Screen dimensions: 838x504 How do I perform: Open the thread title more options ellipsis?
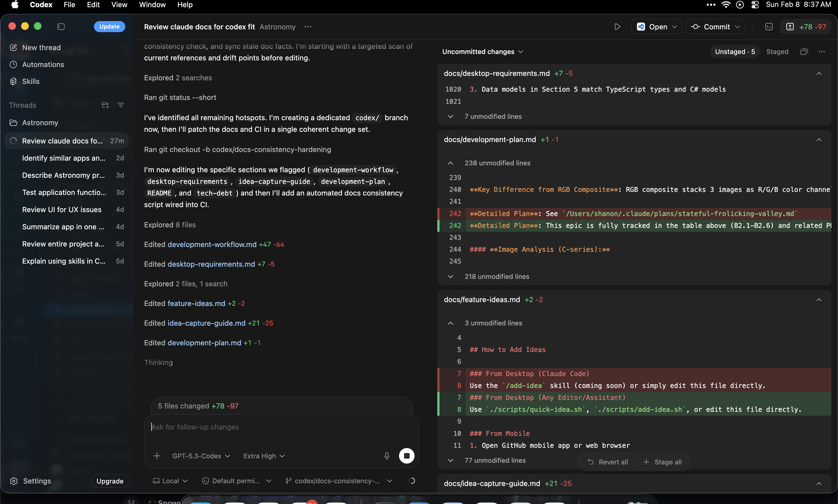(x=308, y=27)
